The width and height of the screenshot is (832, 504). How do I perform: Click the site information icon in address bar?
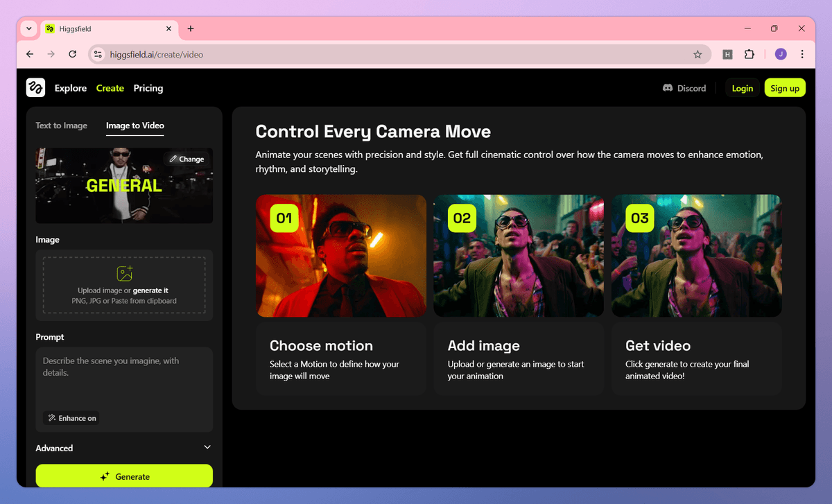98,54
